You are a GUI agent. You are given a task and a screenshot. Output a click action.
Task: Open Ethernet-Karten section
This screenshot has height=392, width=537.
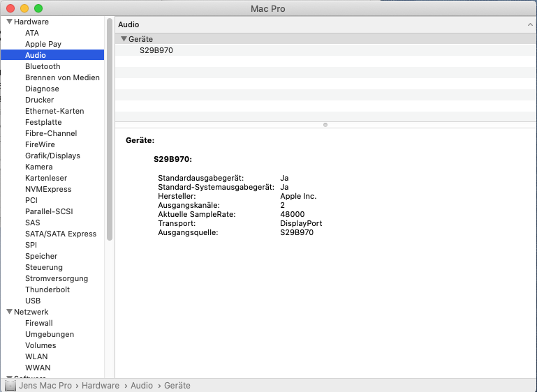[54, 111]
